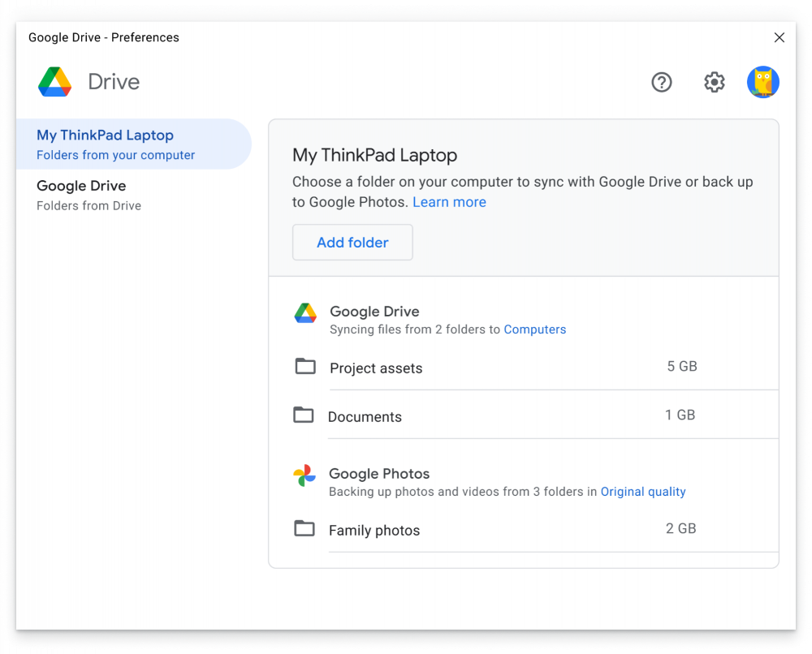
Task: Click the Google Drive logo in header
Action: click(x=55, y=82)
